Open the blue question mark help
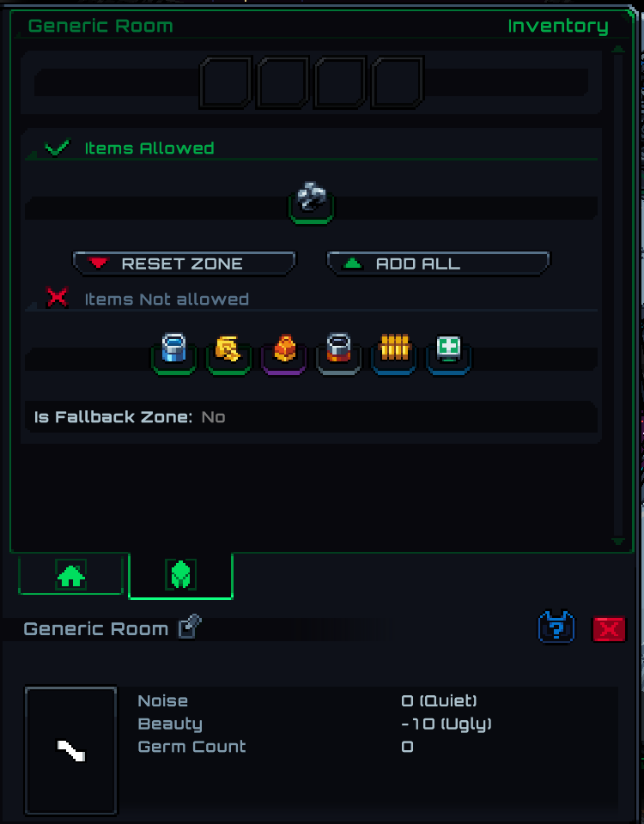The width and height of the screenshot is (644, 824). click(x=556, y=627)
